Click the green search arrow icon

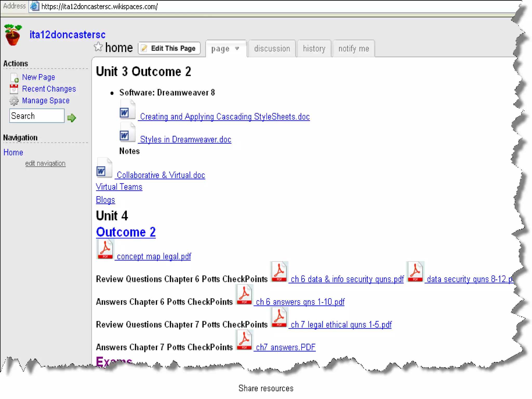(71, 118)
